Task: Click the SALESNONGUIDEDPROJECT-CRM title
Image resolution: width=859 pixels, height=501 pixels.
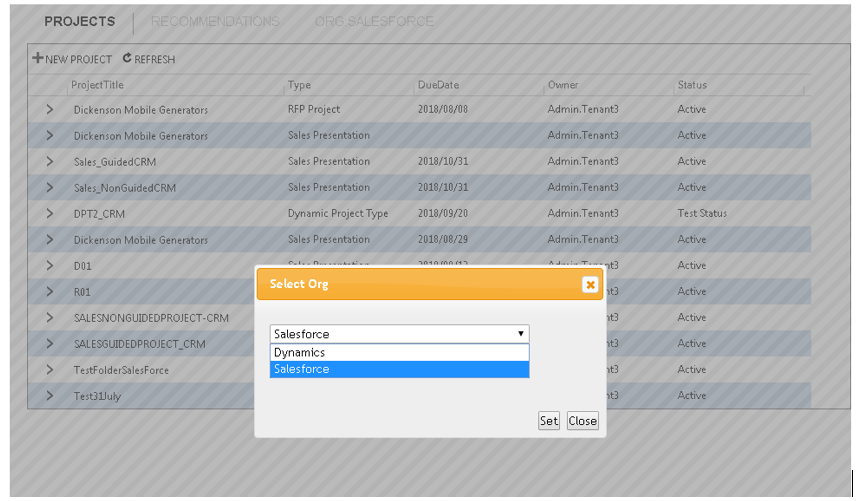Action: coord(151,318)
